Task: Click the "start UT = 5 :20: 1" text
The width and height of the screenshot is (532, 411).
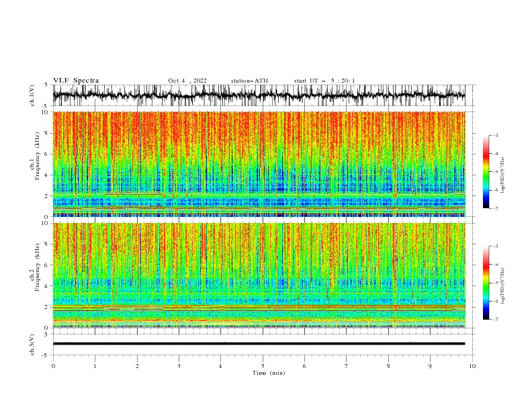Action: 324,81
